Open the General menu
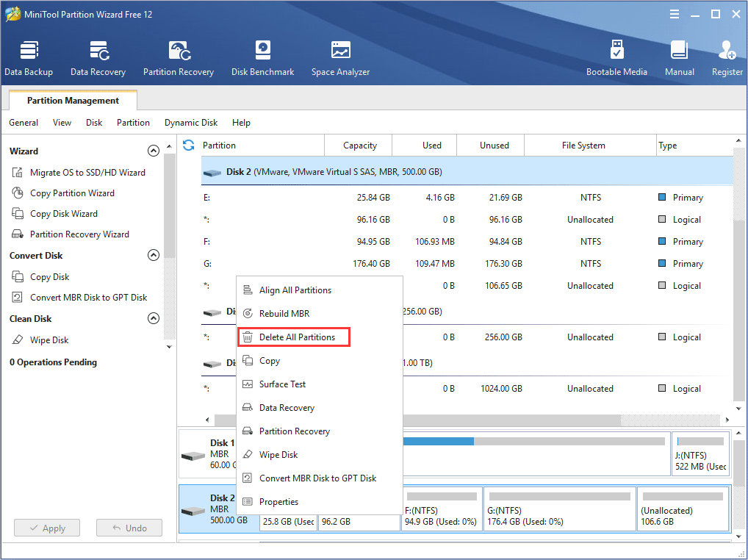Screen dimensions: 748x560 point(24,123)
